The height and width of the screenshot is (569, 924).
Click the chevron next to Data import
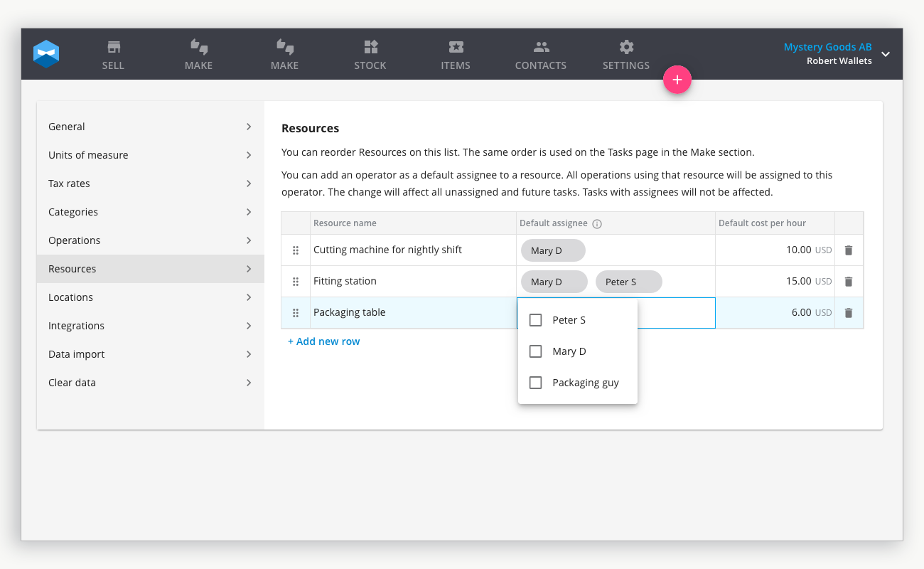[249, 354]
